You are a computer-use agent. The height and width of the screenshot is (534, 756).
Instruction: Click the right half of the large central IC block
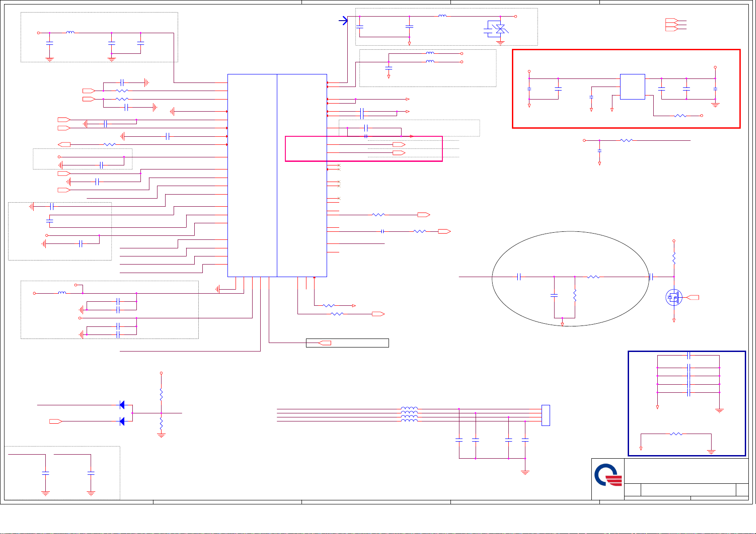302,175
